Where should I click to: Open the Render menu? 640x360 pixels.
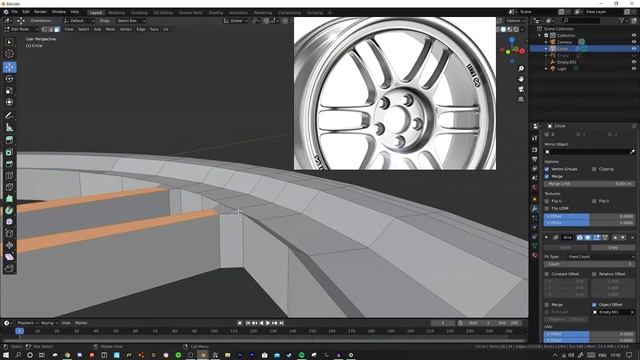coord(40,12)
